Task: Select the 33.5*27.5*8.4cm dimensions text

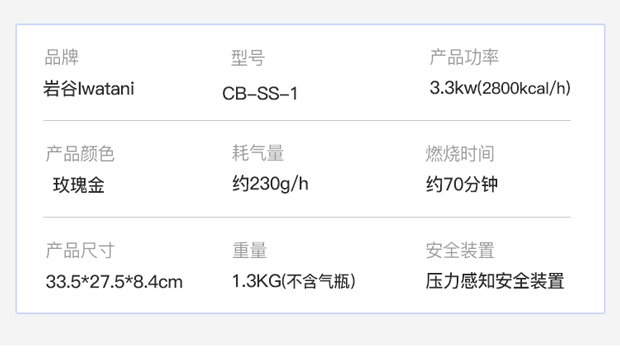Action: tap(114, 282)
